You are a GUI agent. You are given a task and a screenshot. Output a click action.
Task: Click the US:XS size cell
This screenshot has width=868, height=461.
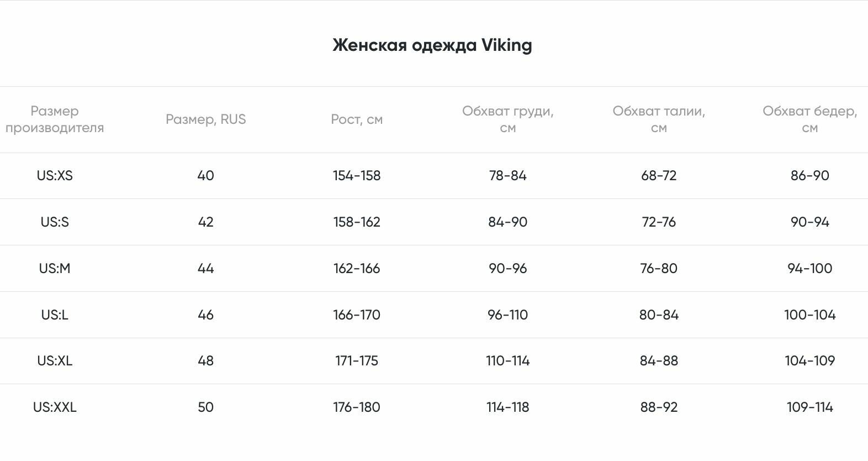[55, 176]
